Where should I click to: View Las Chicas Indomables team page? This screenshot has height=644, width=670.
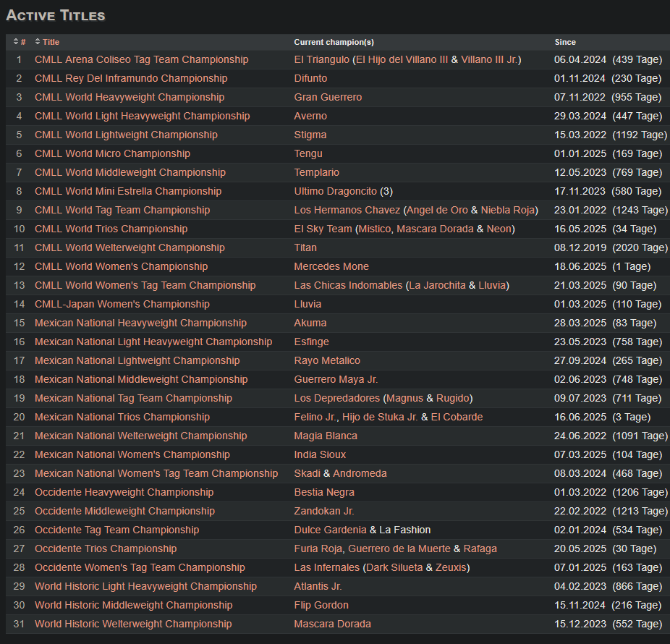pyautogui.click(x=348, y=285)
